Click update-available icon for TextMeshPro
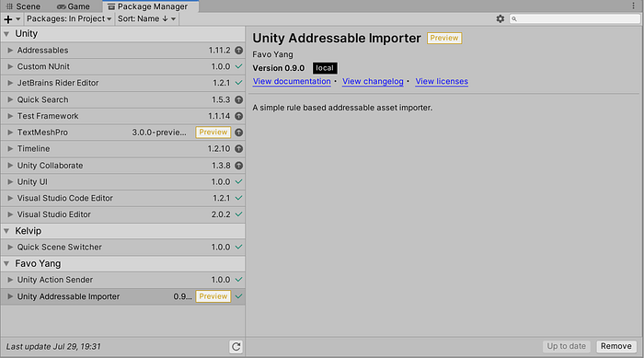The image size is (644, 358). 238,133
